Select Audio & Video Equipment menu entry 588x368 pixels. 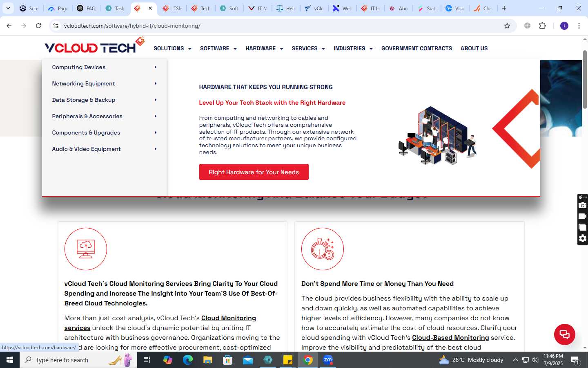tap(104, 149)
